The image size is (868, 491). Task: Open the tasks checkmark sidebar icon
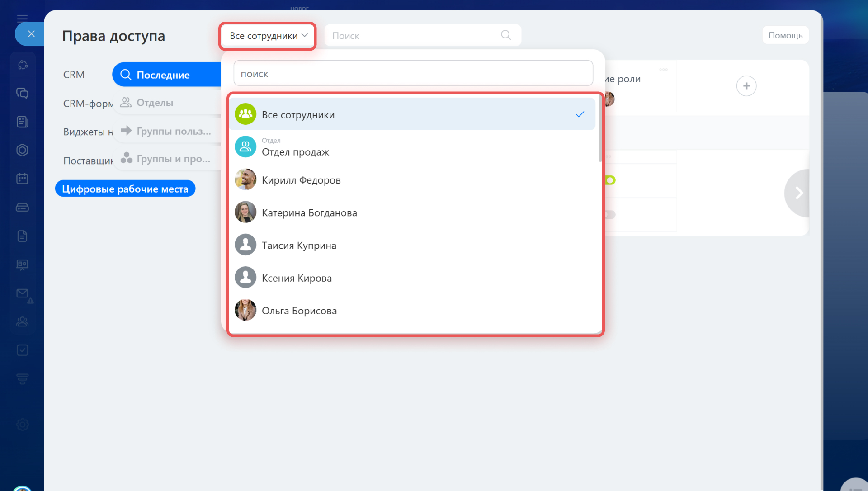pos(22,350)
